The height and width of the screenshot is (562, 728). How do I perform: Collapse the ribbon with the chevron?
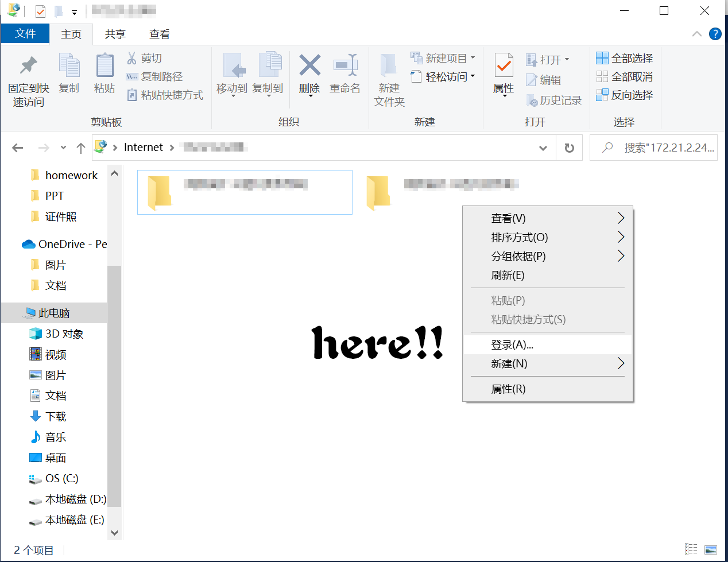click(x=697, y=34)
